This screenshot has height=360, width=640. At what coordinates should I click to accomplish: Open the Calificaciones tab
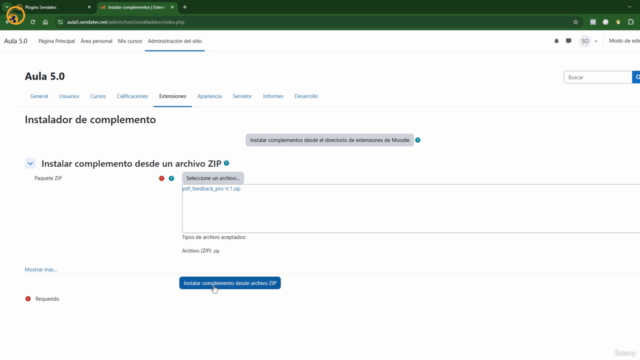point(132,96)
